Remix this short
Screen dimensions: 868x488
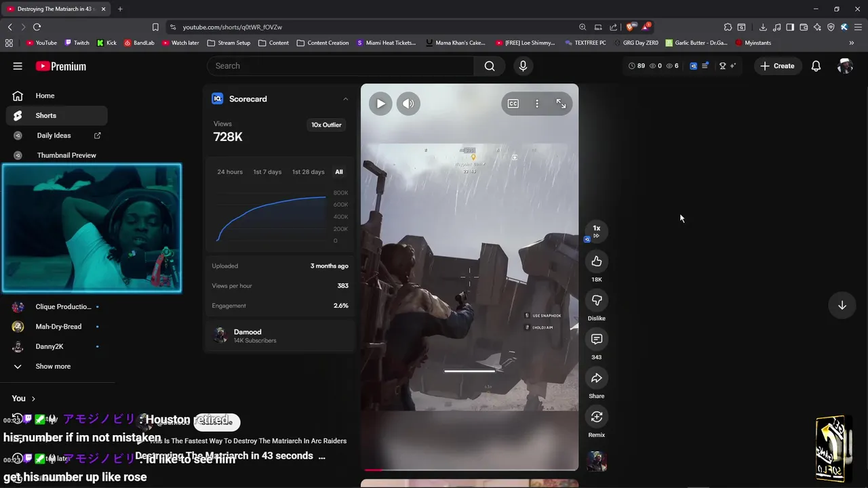click(x=597, y=417)
